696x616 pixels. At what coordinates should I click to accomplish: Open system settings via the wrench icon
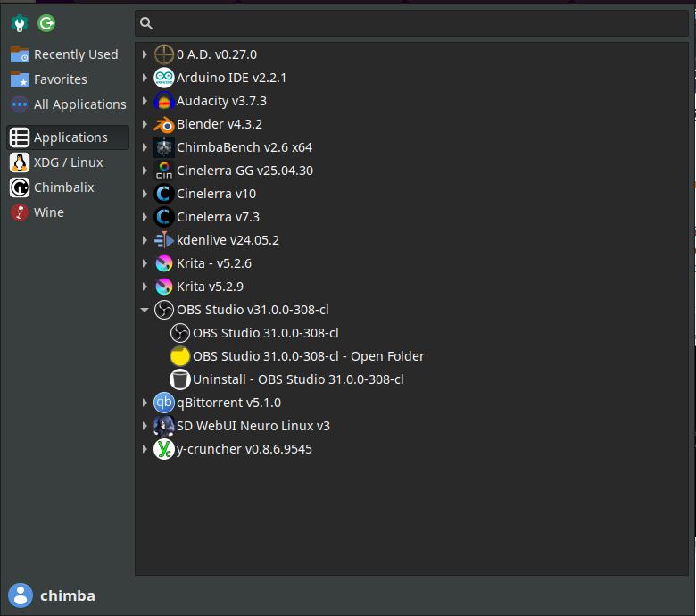click(x=19, y=23)
